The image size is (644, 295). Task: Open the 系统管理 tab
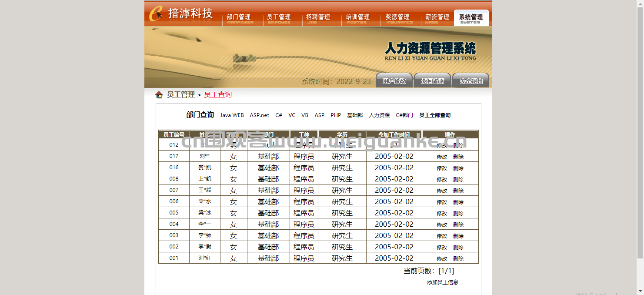tap(471, 18)
